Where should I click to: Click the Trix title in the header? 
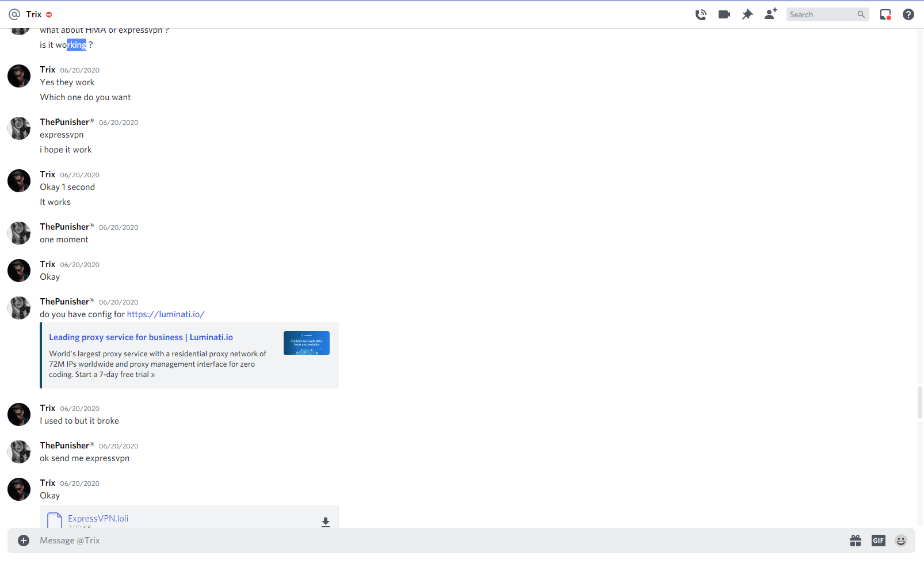click(34, 14)
